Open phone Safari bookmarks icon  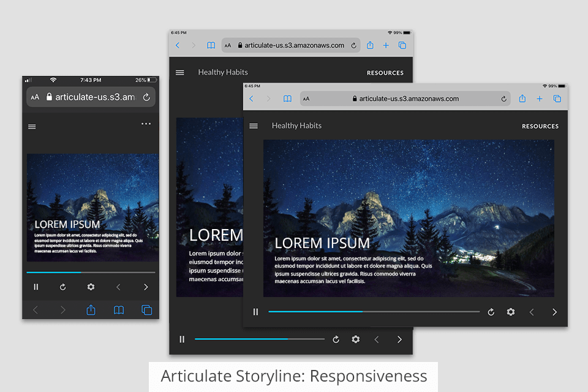click(x=118, y=310)
